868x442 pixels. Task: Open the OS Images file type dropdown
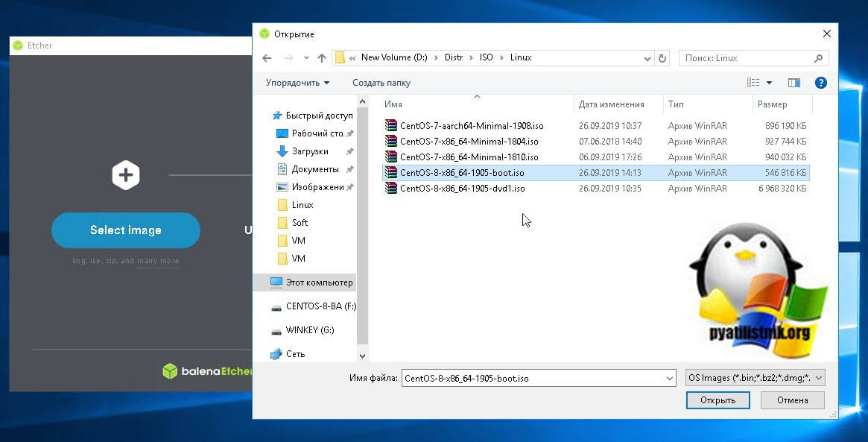point(755,379)
